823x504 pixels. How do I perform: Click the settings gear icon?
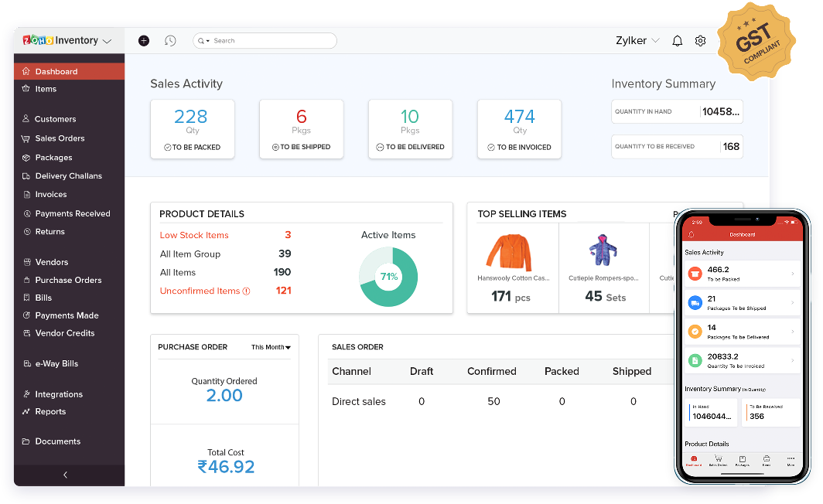click(x=700, y=40)
